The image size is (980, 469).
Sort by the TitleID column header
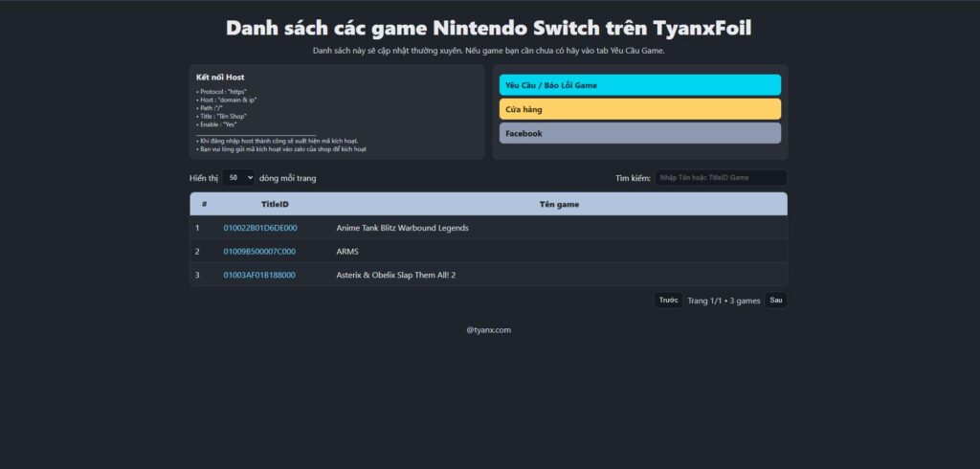[x=275, y=204]
